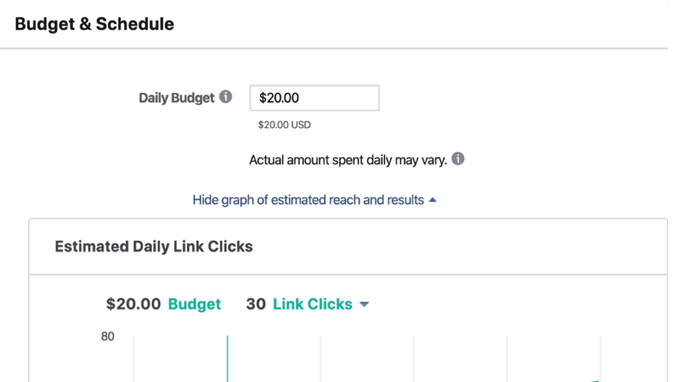
Task: Click info icon beside 'may vary' text
Action: (458, 159)
